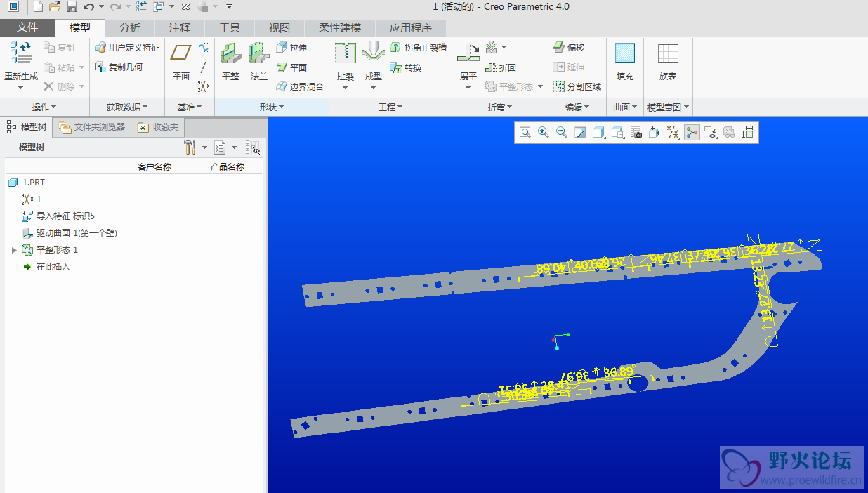Screen dimensions: 868x493
Task: Switch to the Tools (工具) ribbon tab
Action: pyautogui.click(x=230, y=28)
